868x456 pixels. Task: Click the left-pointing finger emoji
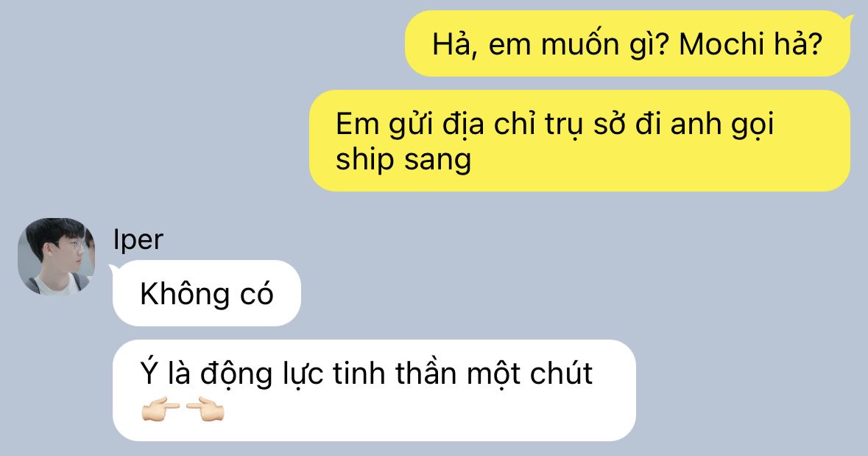point(205,411)
